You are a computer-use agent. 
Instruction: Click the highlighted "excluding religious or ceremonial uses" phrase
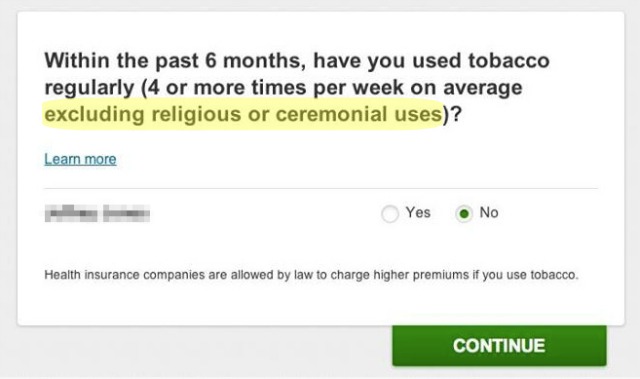coord(243,114)
